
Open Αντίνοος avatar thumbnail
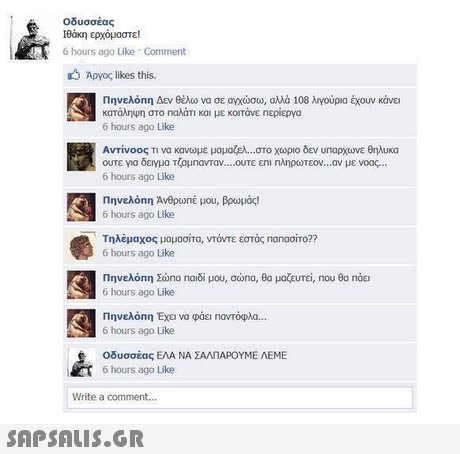pos(81,157)
